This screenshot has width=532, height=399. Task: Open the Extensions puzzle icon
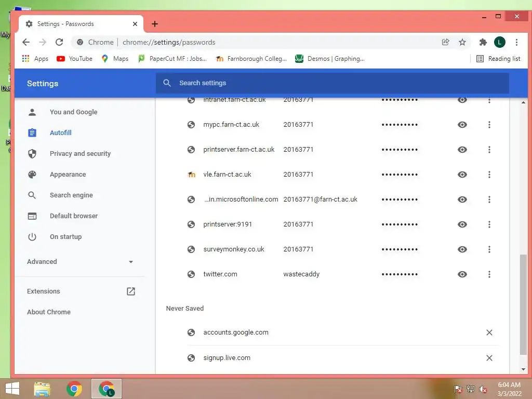point(483,42)
